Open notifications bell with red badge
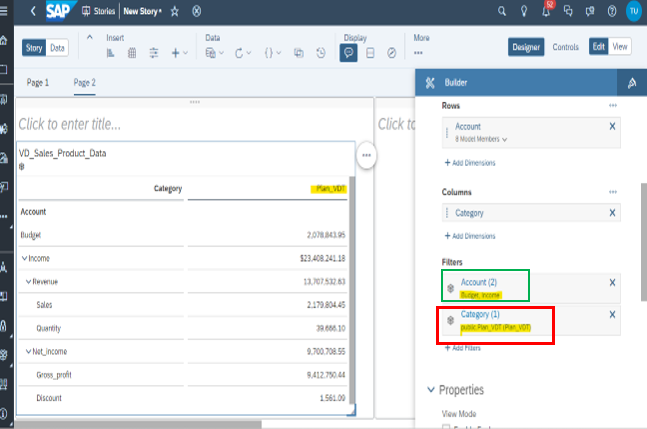 547,11
